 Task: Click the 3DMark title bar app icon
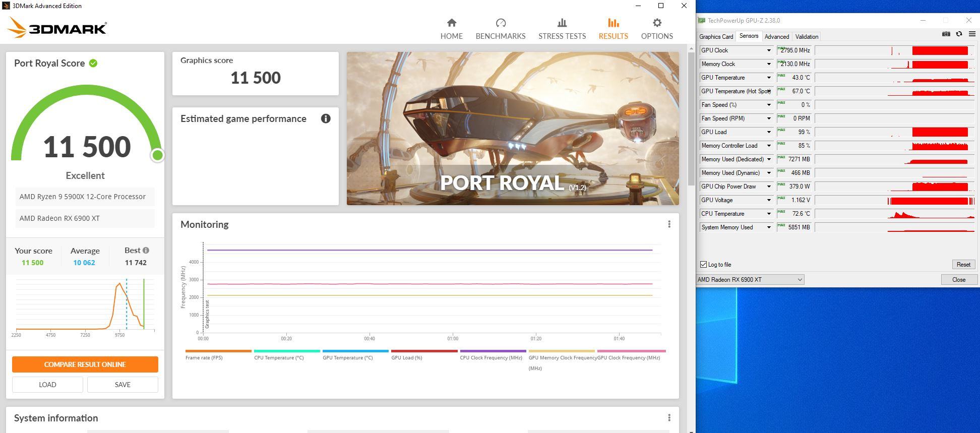6,6
